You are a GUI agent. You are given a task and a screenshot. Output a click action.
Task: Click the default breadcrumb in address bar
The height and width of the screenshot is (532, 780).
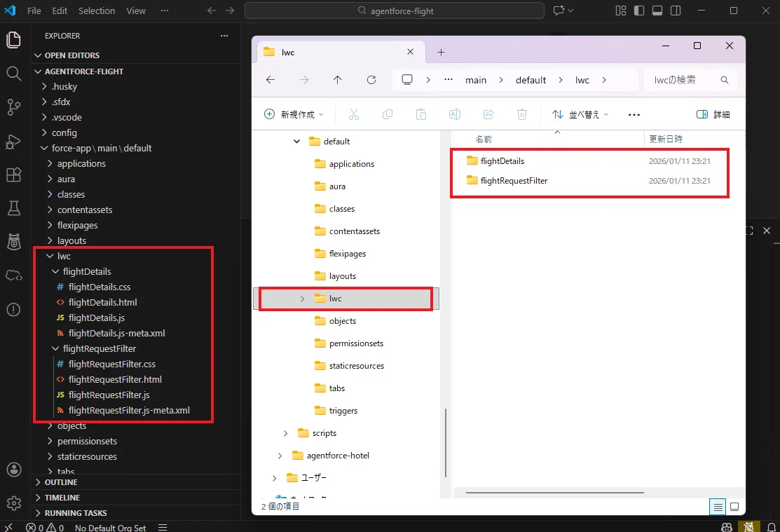coord(531,80)
